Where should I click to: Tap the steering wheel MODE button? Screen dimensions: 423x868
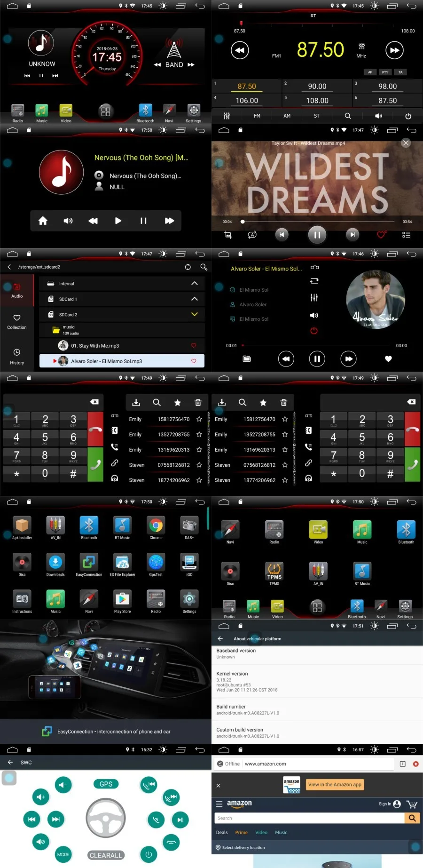pyautogui.click(x=63, y=854)
